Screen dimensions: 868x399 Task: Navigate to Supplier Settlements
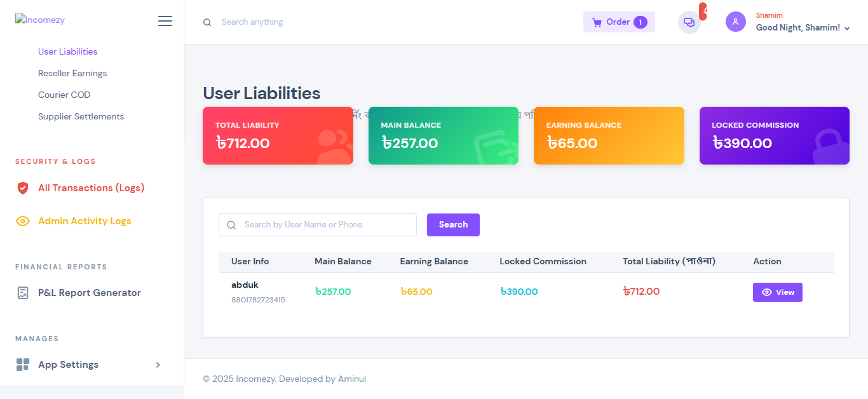(x=81, y=116)
